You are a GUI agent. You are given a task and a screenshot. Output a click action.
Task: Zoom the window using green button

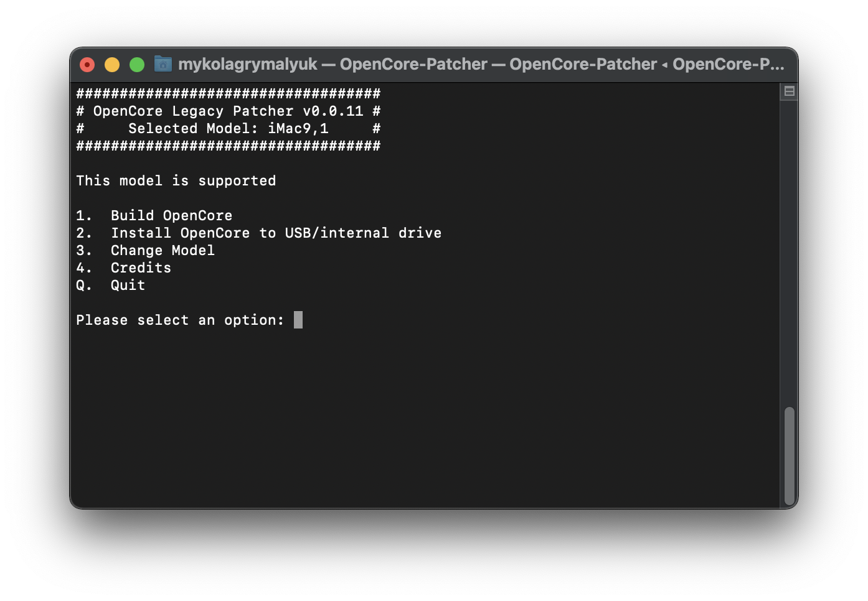137,65
